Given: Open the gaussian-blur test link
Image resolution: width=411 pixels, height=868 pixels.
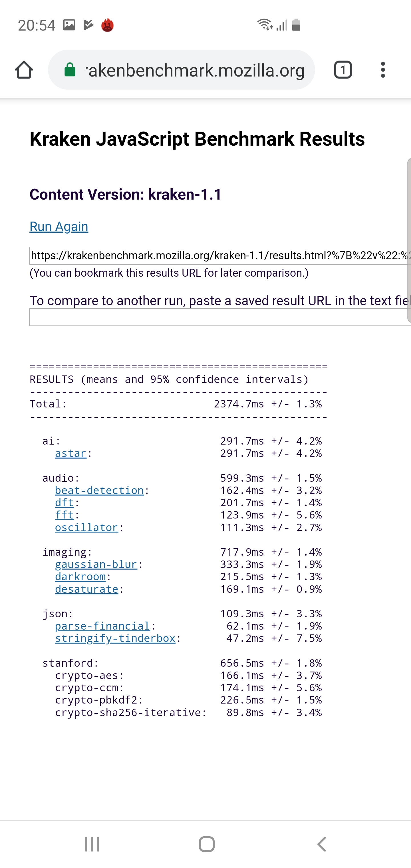Looking at the screenshot, I should click(x=96, y=564).
